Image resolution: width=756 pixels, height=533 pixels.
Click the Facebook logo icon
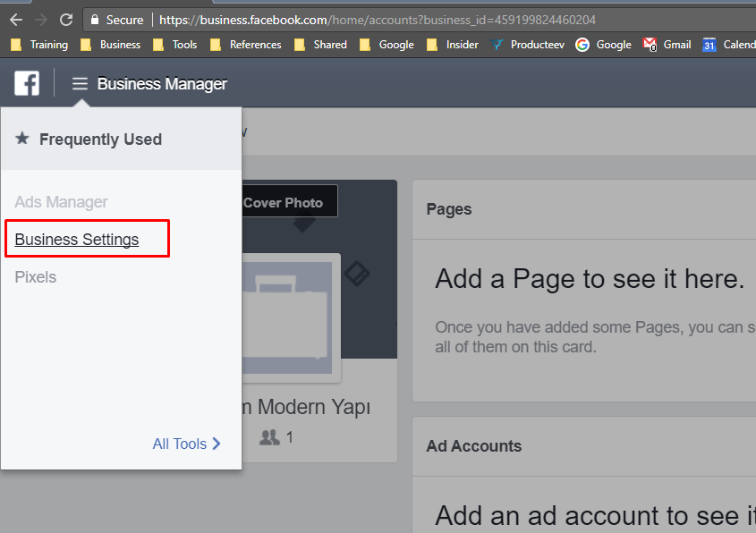pyautogui.click(x=27, y=84)
